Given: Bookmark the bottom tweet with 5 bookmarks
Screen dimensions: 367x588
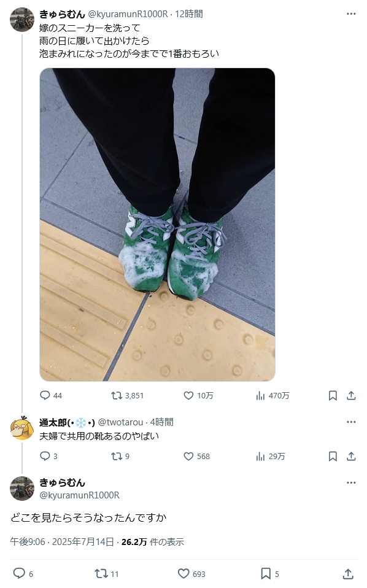Looking at the screenshot, I should click(266, 574).
